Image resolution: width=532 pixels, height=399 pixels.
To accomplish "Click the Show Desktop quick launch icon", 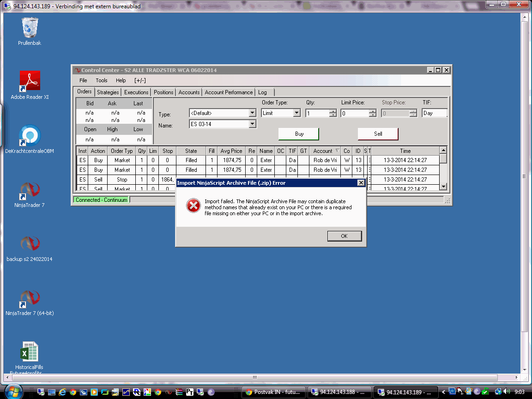I will point(52,392).
